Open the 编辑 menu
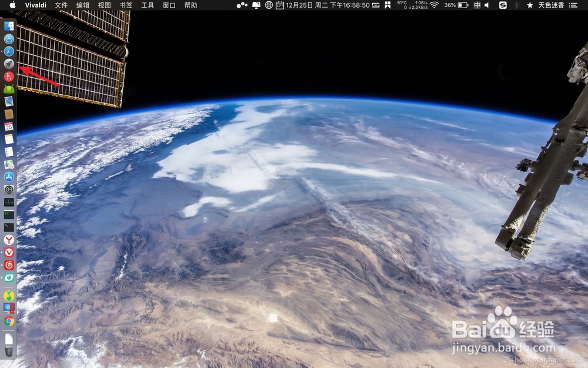The image size is (588, 368). pyautogui.click(x=83, y=5)
